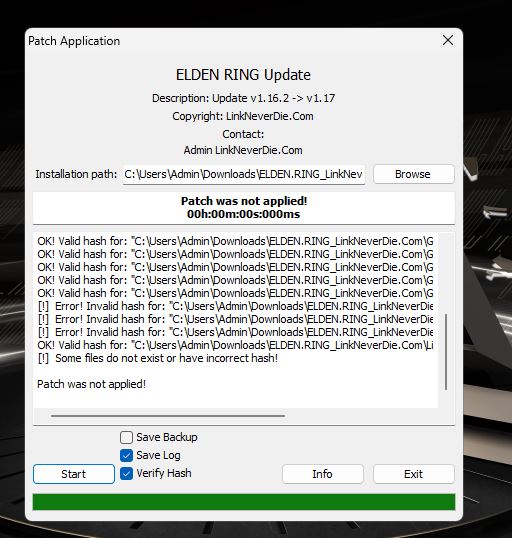Viewport: 512px width, 538px height.
Task: Select the "Some files do not exist" log line
Action: (x=158, y=358)
